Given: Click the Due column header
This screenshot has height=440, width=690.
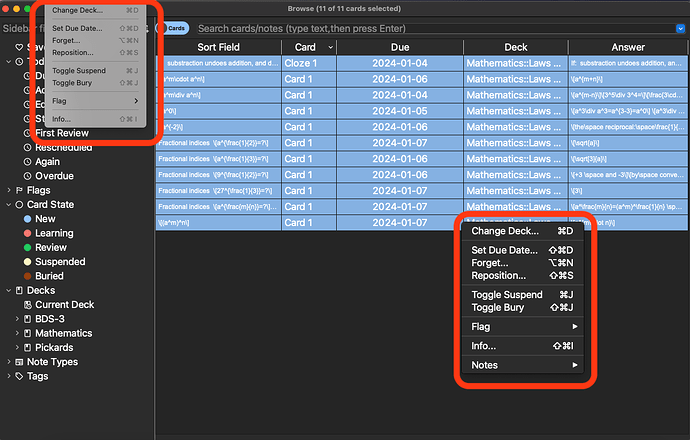Looking at the screenshot, I should tap(400, 47).
